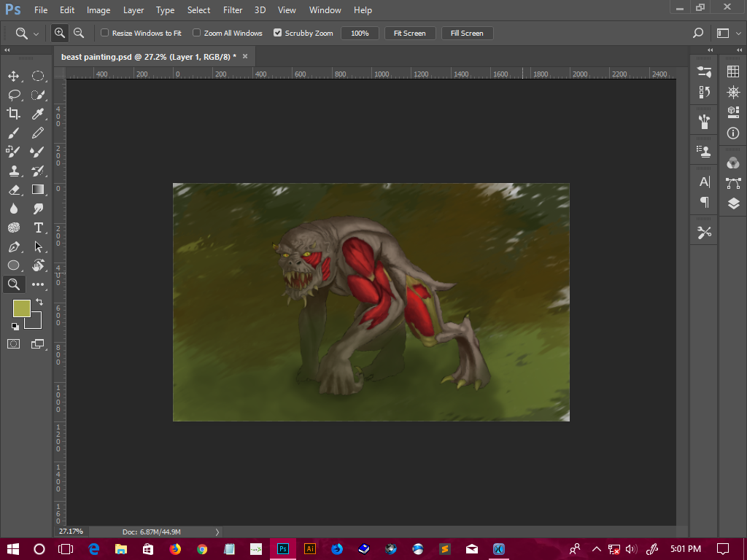Pick the Type tool
The height and width of the screenshot is (560, 747).
38,227
